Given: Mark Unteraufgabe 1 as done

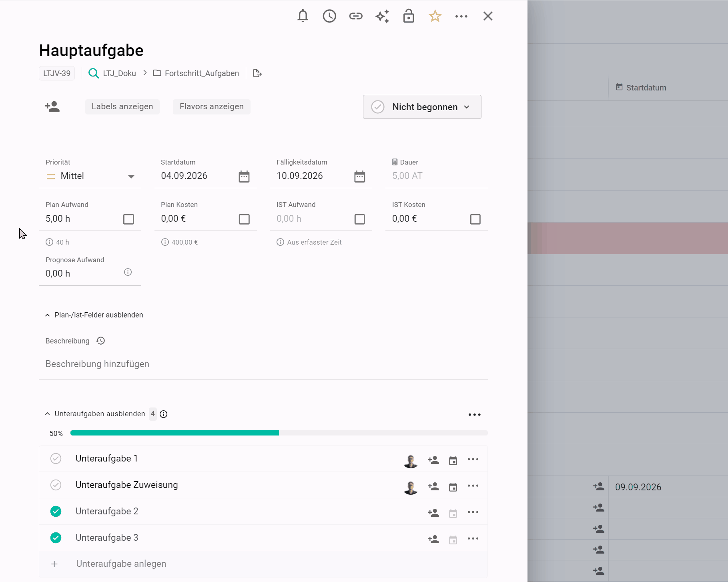Looking at the screenshot, I should (56, 459).
